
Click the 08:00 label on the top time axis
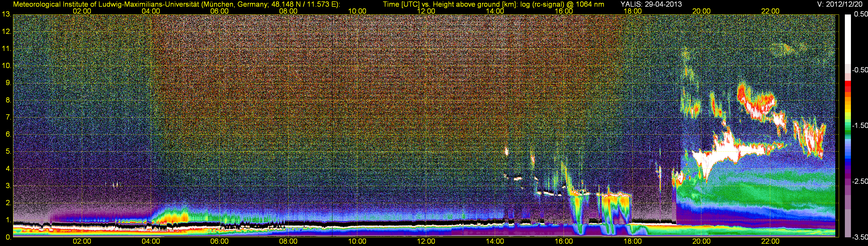288,11
